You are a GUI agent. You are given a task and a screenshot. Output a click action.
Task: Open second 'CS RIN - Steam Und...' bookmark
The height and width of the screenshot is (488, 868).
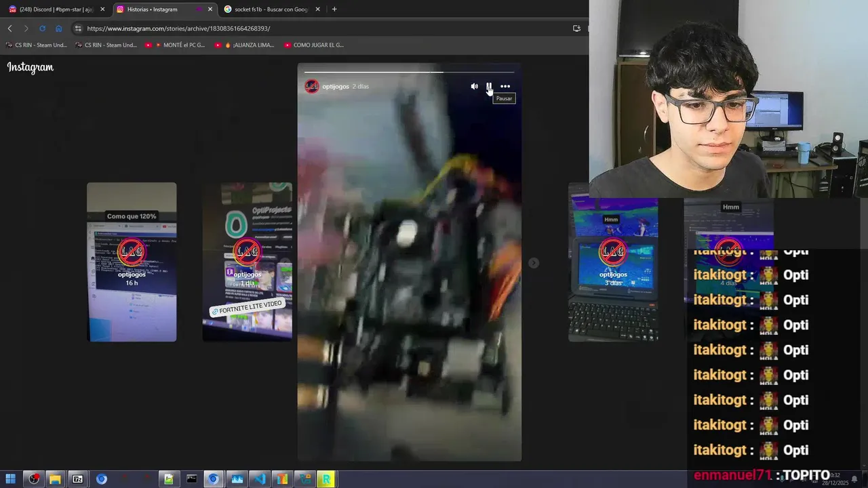[106, 45]
